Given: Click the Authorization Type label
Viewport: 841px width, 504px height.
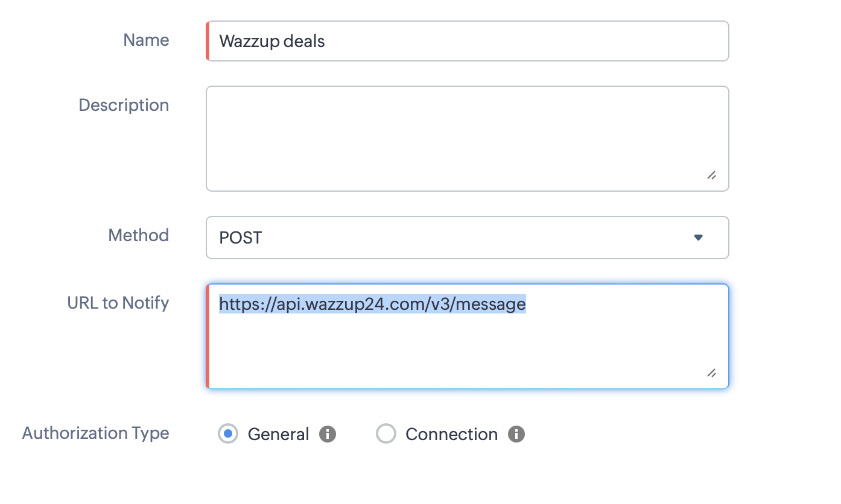Looking at the screenshot, I should pyautogui.click(x=95, y=433).
